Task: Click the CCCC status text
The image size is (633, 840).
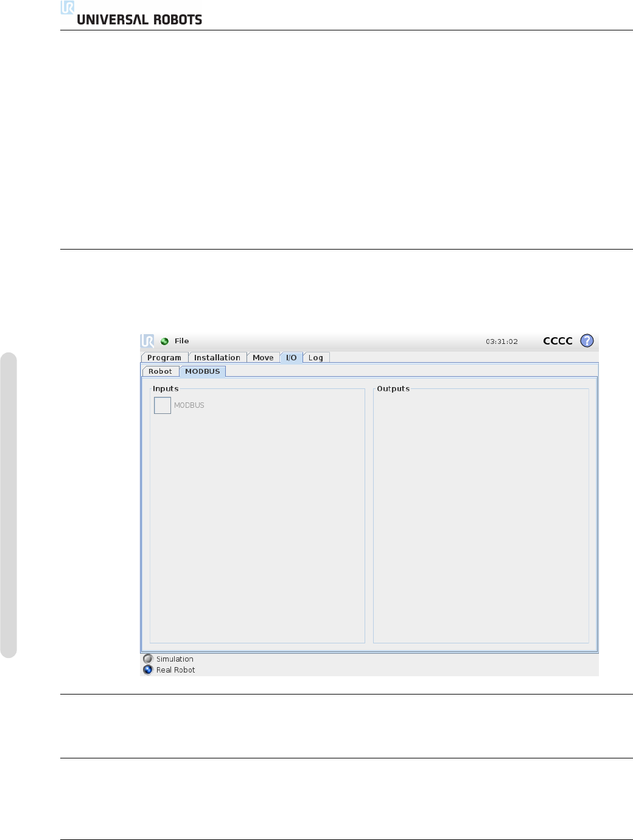Action: 558,341
